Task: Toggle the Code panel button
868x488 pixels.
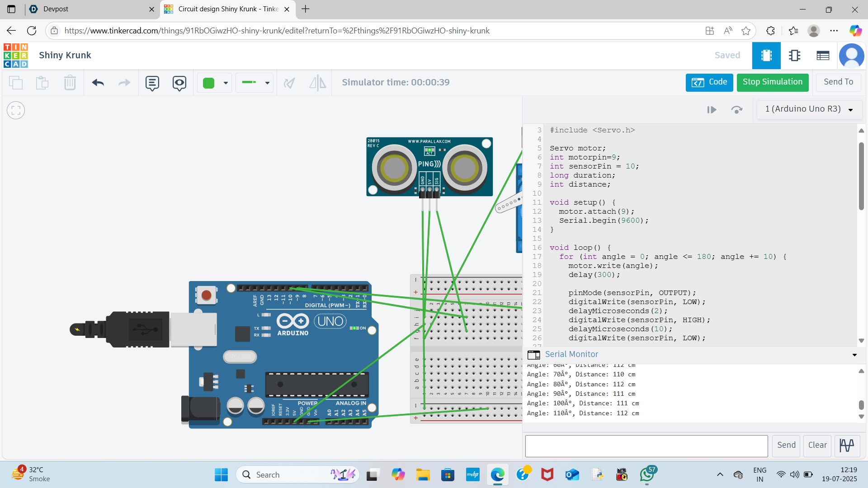Action: pos(709,82)
